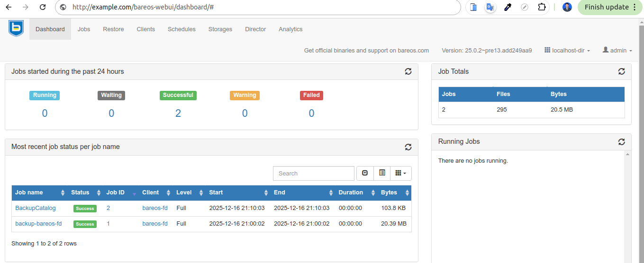The width and height of the screenshot is (644, 263).
Task: Open the Dashboard tab
Action: click(50, 29)
